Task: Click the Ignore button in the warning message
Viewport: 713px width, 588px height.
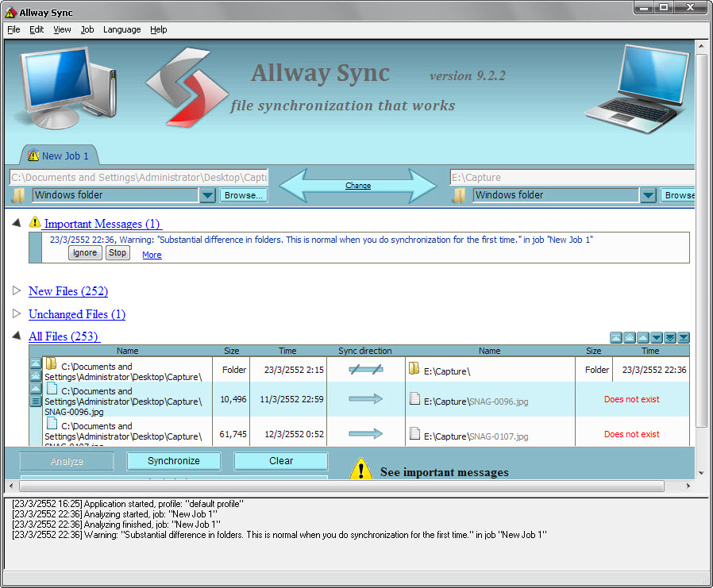Action: [85, 253]
